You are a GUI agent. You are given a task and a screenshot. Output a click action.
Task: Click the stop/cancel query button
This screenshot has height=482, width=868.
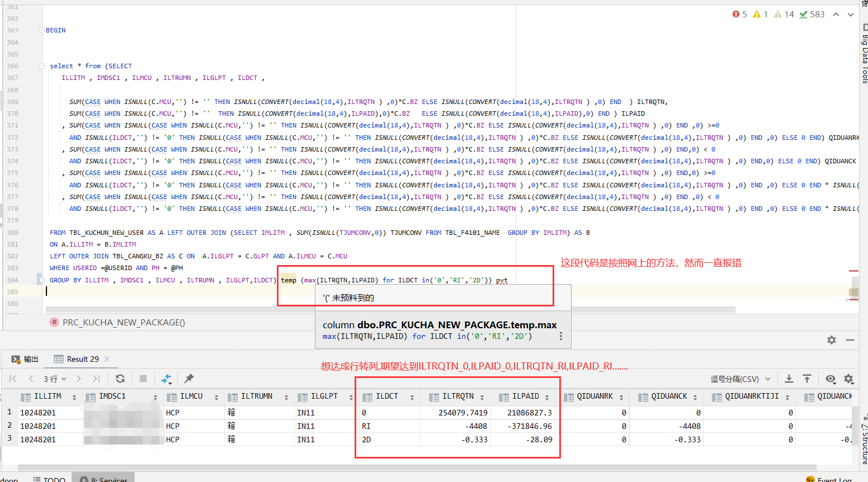tap(143, 379)
